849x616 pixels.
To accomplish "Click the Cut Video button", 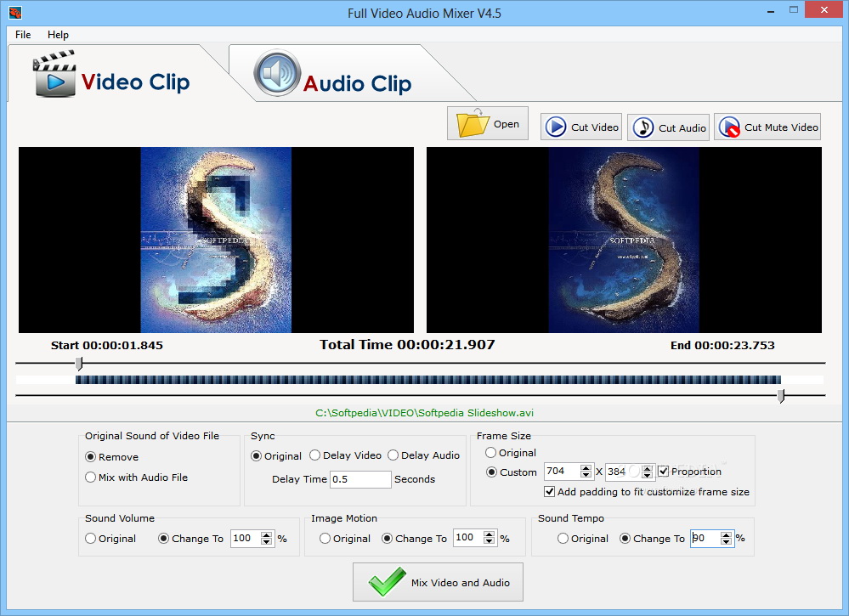I will [x=581, y=127].
